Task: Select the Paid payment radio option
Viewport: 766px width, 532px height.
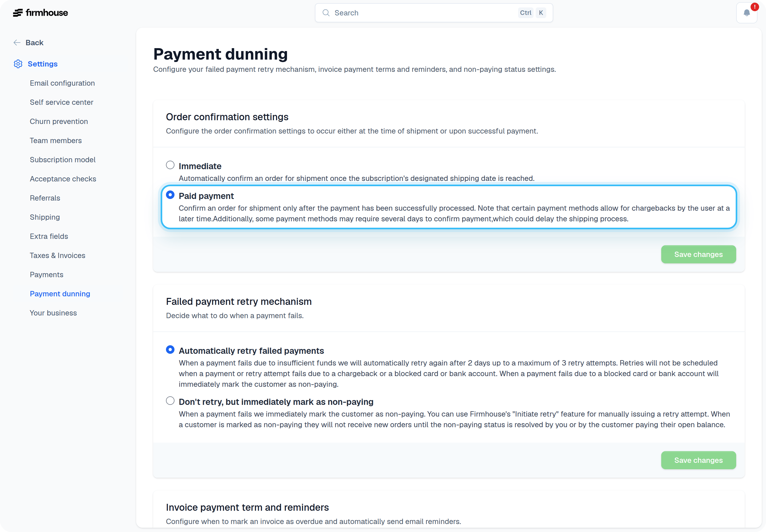Action: [170, 195]
